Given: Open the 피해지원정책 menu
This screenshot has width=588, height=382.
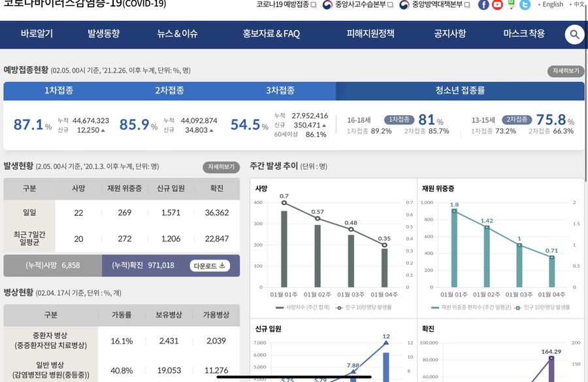Looking at the screenshot, I should [x=370, y=33].
